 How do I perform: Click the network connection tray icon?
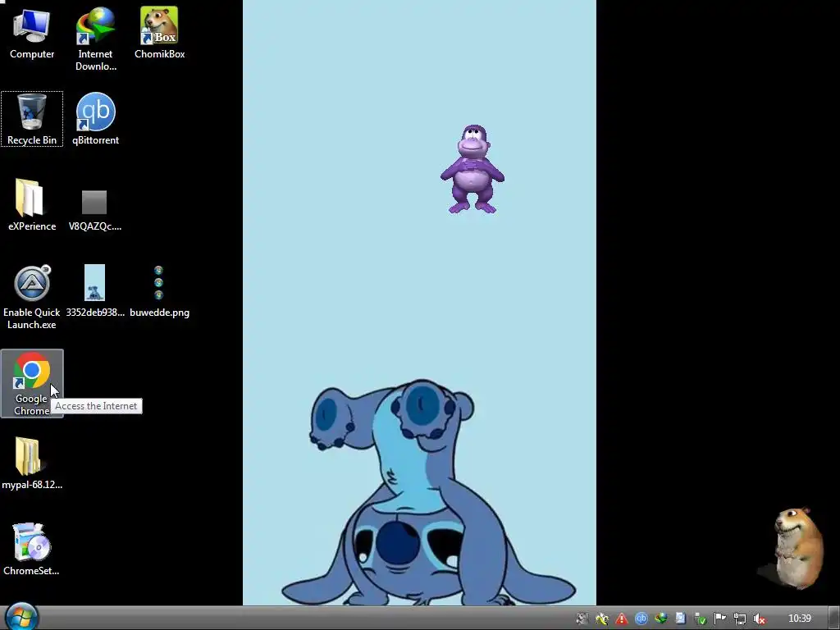(x=740, y=619)
